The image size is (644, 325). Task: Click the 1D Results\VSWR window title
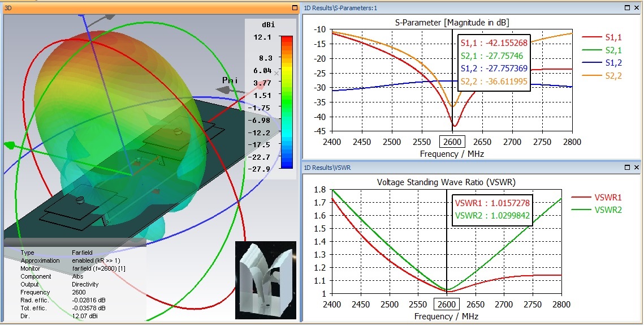[327, 168]
